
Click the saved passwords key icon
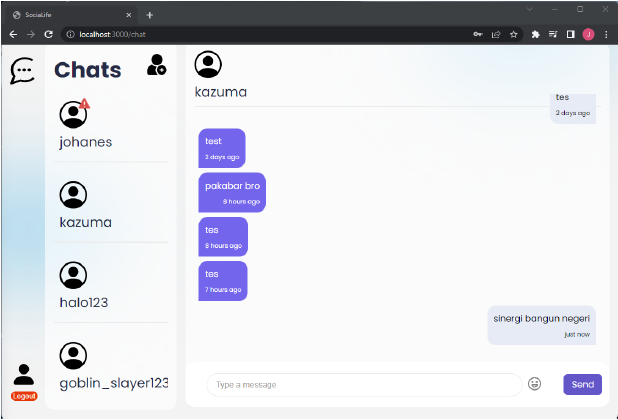tap(477, 34)
